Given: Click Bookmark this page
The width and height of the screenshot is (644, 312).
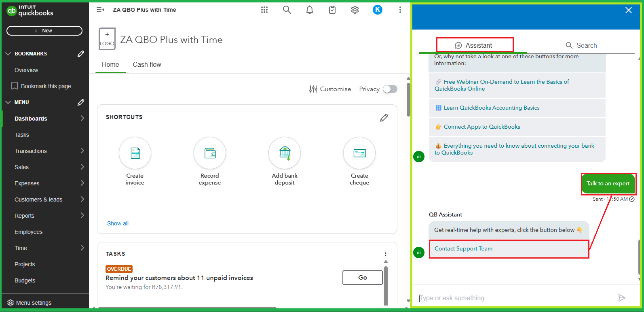Looking at the screenshot, I should click(41, 86).
